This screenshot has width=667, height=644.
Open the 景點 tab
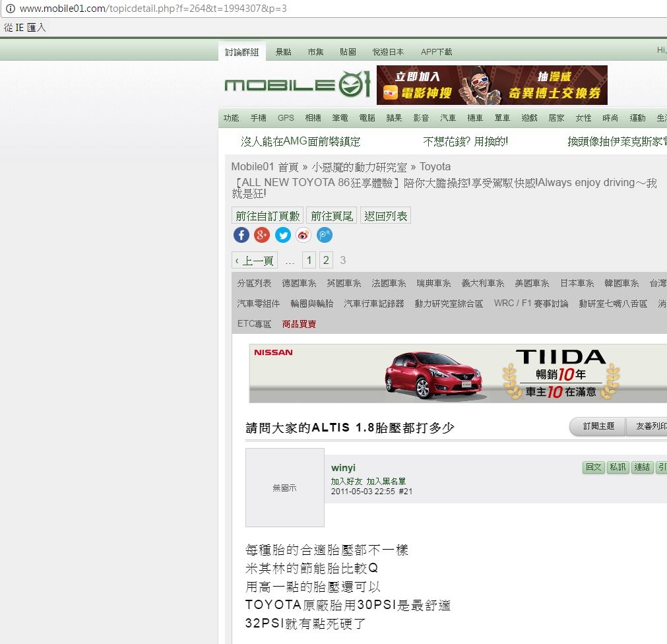point(283,52)
